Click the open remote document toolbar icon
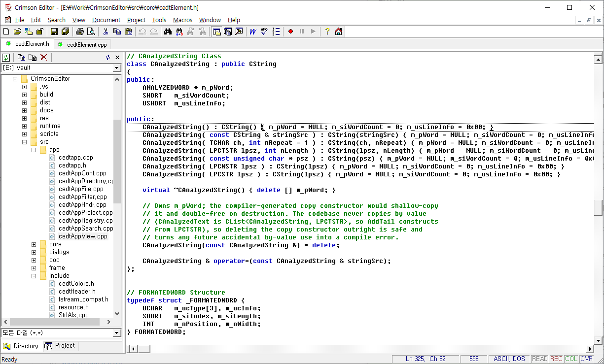This screenshot has height=364, width=604. click(29, 32)
